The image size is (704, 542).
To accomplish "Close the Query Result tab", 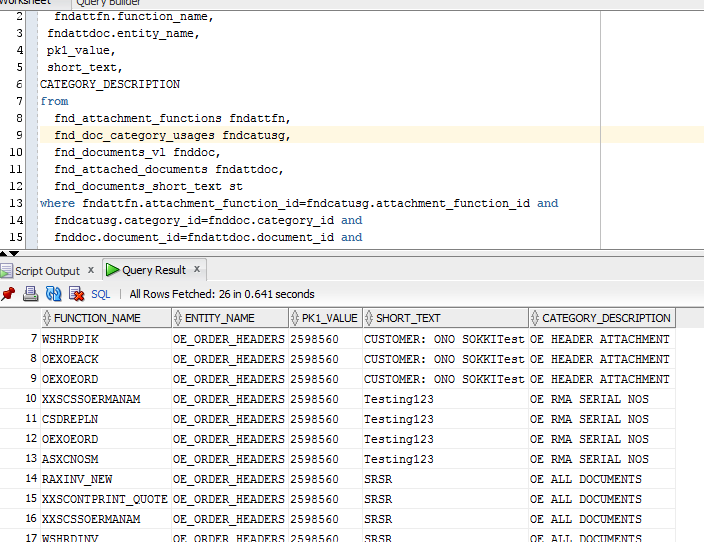I will click(197, 269).
